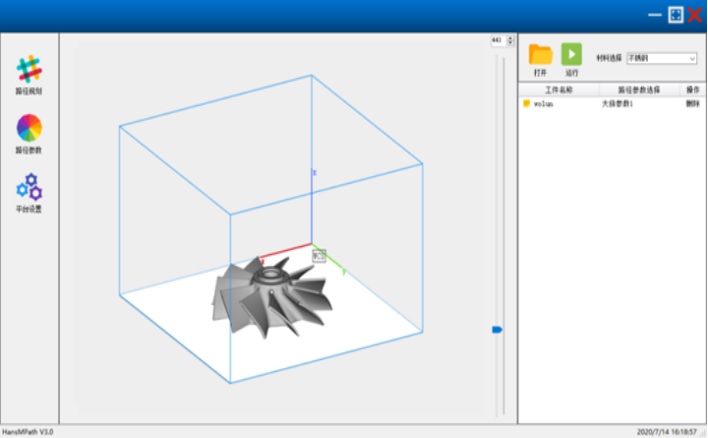708x438 pixels.
Task: Click the 工件名称 column header
Action: tap(559, 90)
